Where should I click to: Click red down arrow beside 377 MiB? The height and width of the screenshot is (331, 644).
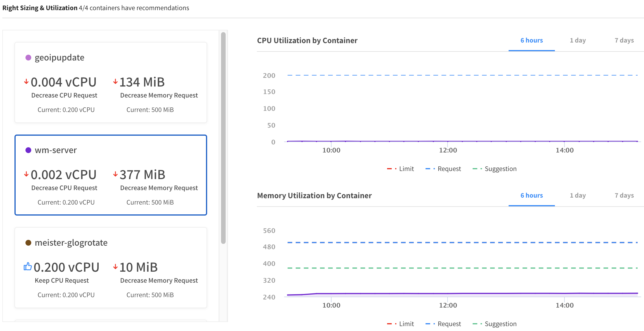coord(115,174)
